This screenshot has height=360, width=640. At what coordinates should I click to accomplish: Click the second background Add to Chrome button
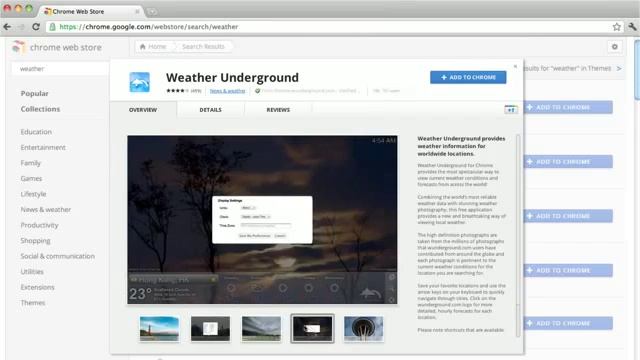tap(568, 162)
